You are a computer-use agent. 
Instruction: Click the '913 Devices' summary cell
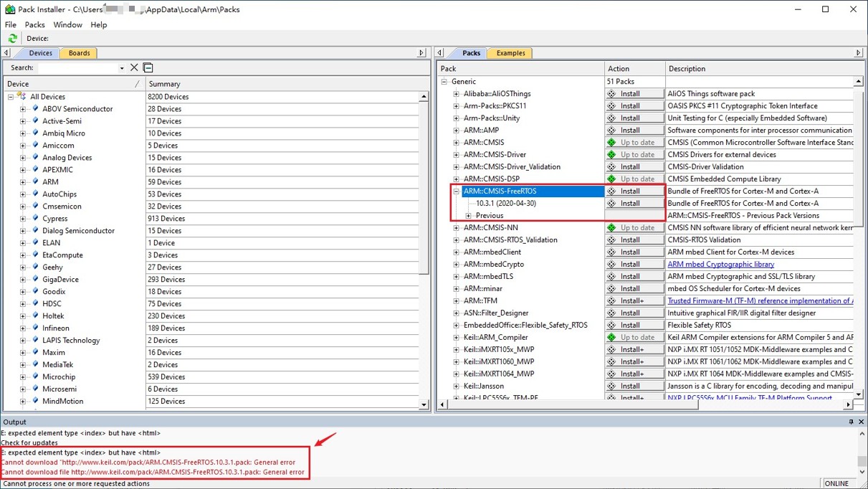tap(166, 219)
